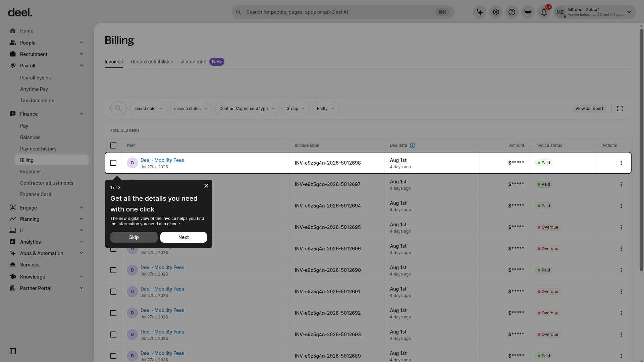Expand table to fullscreen view

pos(620,109)
